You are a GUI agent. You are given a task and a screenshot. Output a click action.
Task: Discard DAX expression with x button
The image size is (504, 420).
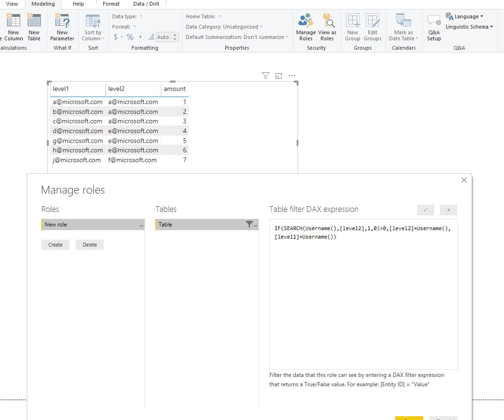click(449, 210)
